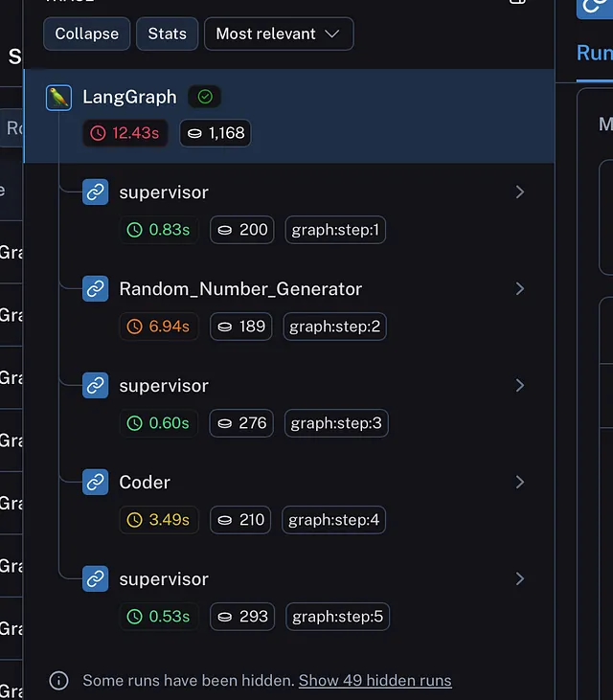Click the 200 tokens badge
613x700 pixels.
242,230
